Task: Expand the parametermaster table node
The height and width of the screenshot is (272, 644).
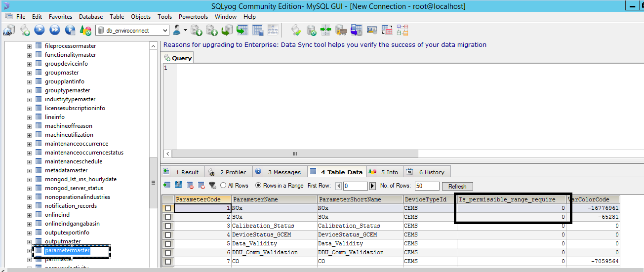Action: 29,250
